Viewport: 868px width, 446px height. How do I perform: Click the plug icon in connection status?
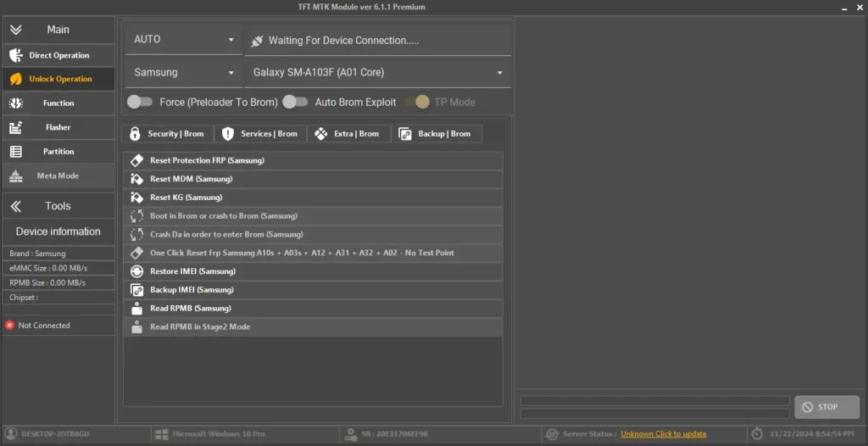[x=257, y=41]
